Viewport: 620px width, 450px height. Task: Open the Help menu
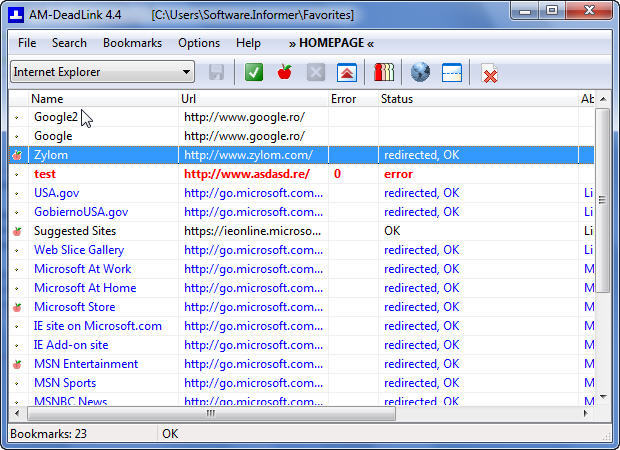point(248,43)
